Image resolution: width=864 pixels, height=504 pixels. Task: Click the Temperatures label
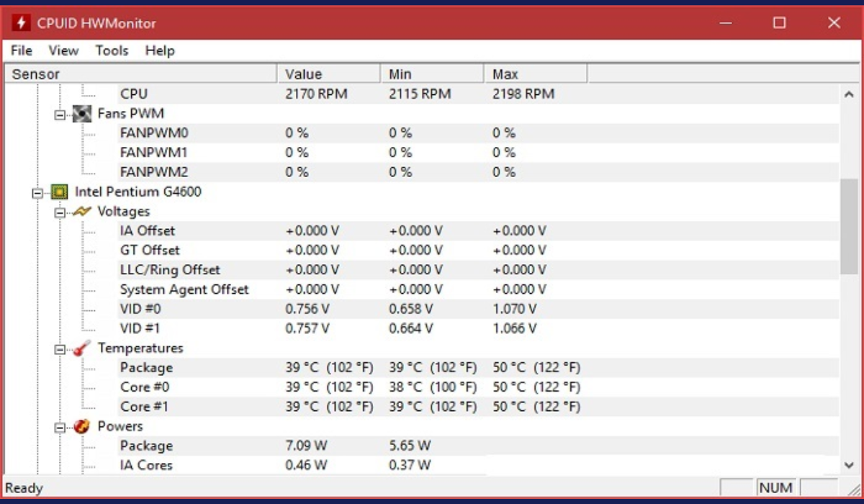click(140, 348)
